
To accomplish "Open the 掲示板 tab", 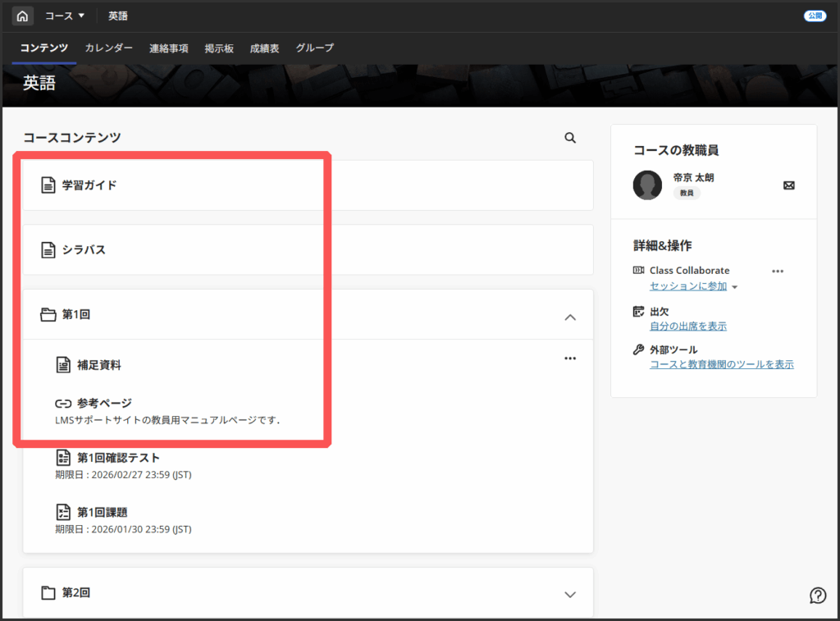I will pyautogui.click(x=219, y=48).
